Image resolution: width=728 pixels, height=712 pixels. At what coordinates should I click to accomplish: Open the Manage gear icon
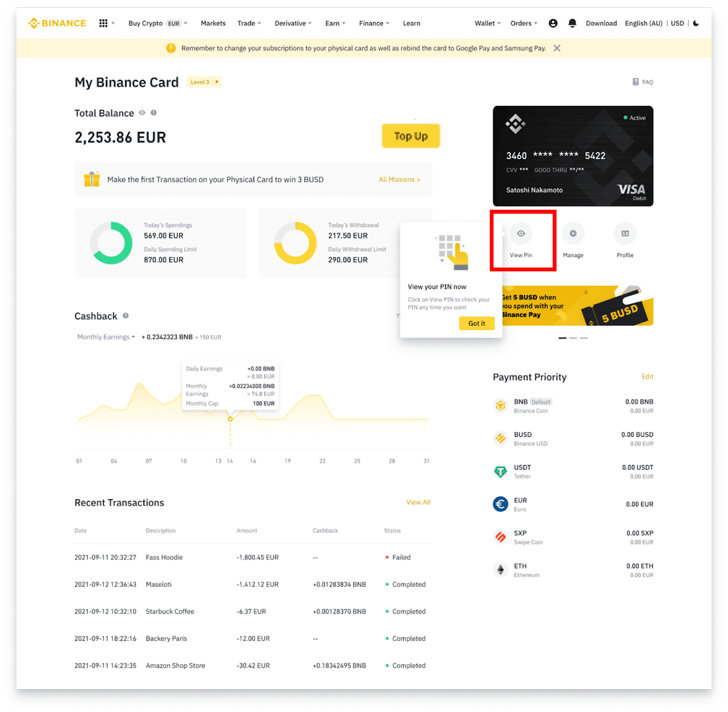[x=573, y=233]
